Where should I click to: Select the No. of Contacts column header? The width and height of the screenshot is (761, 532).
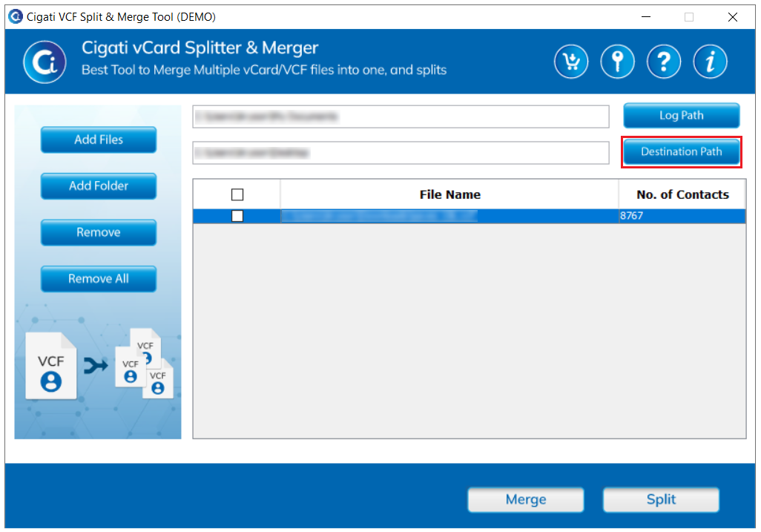(682, 194)
